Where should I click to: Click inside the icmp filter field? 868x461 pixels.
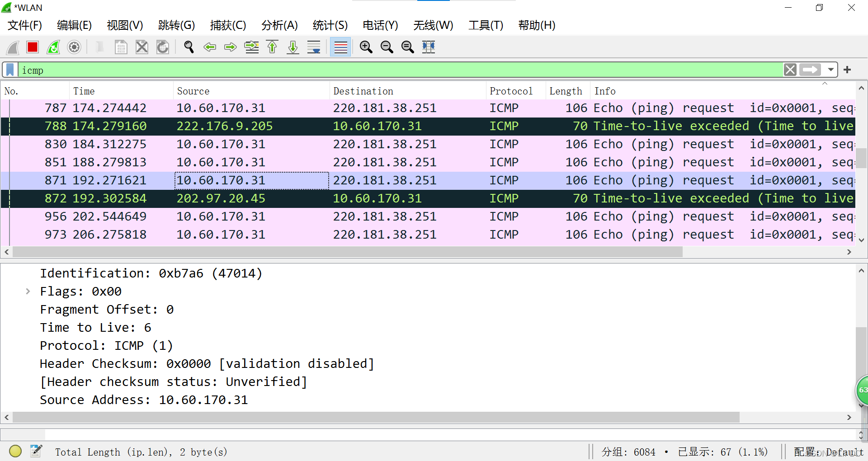pyautogui.click(x=400, y=70)
